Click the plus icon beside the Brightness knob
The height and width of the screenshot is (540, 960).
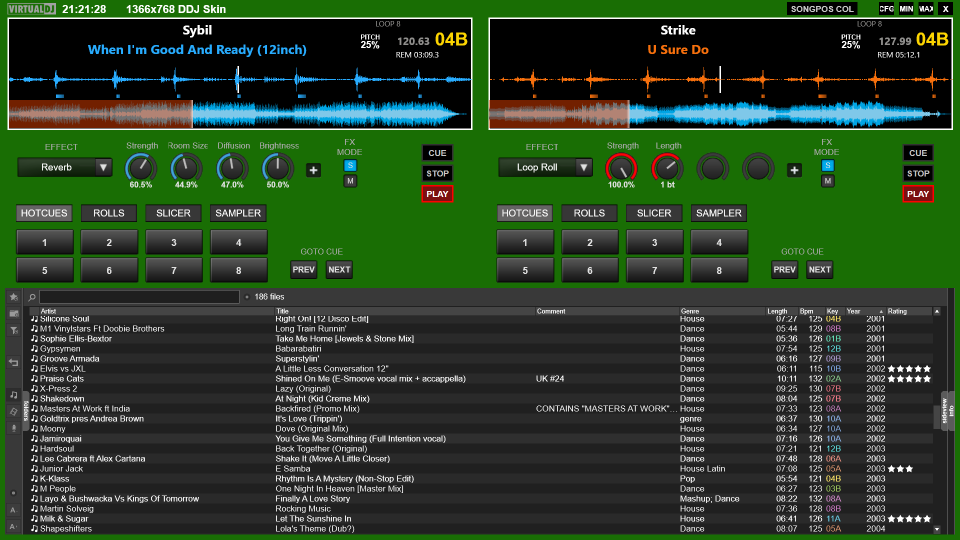point(313,170)
